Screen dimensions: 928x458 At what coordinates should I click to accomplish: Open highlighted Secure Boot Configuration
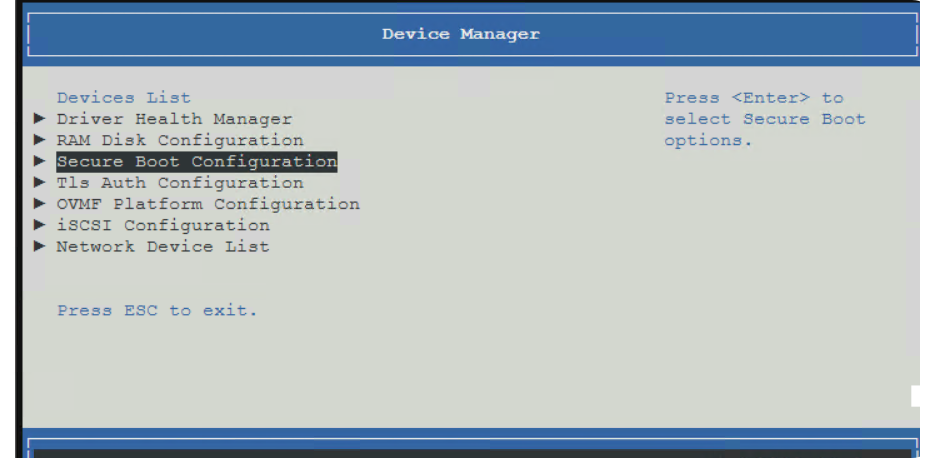click(196, 162)
